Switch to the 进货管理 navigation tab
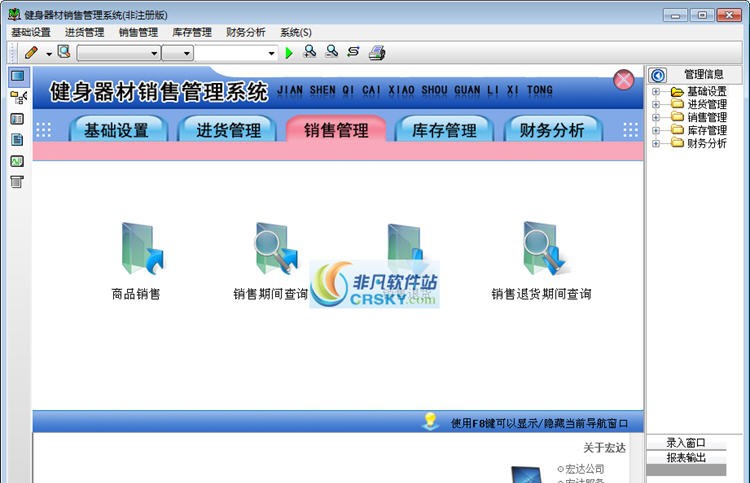The width and height of the screenshot is (750, 483). pyautogui.click(x=228, y=129)
